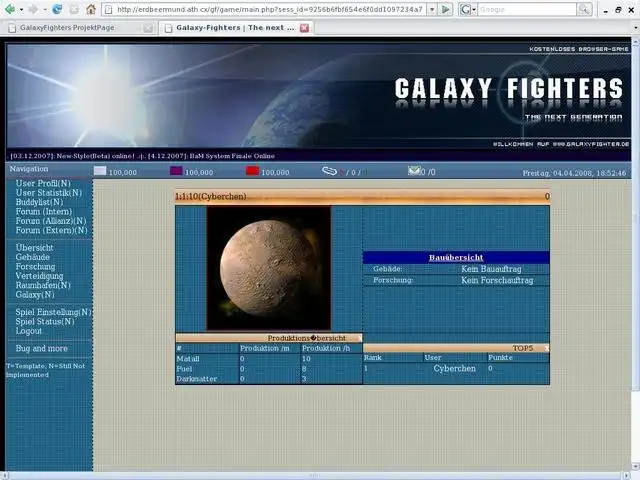Log out via the Logout link
Viewport: 640px width, 480px height.
coord(29,331)
